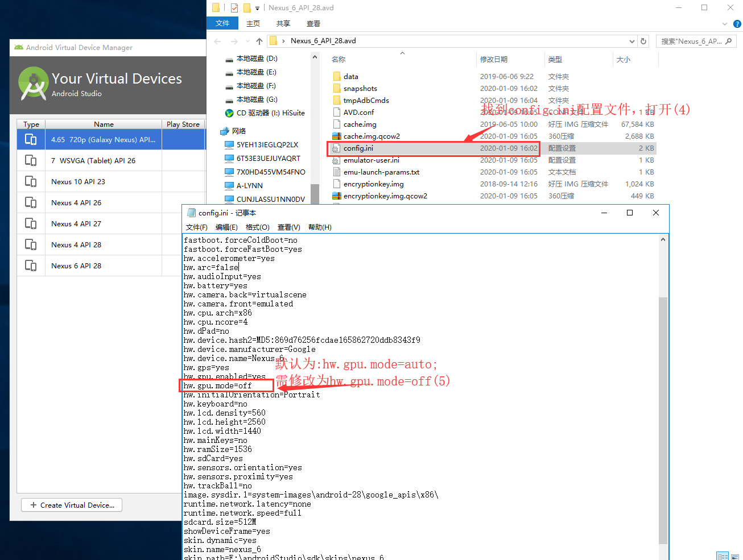Sort devices by the Name column header
743x560 pixels.
click(x=104, y=124)
